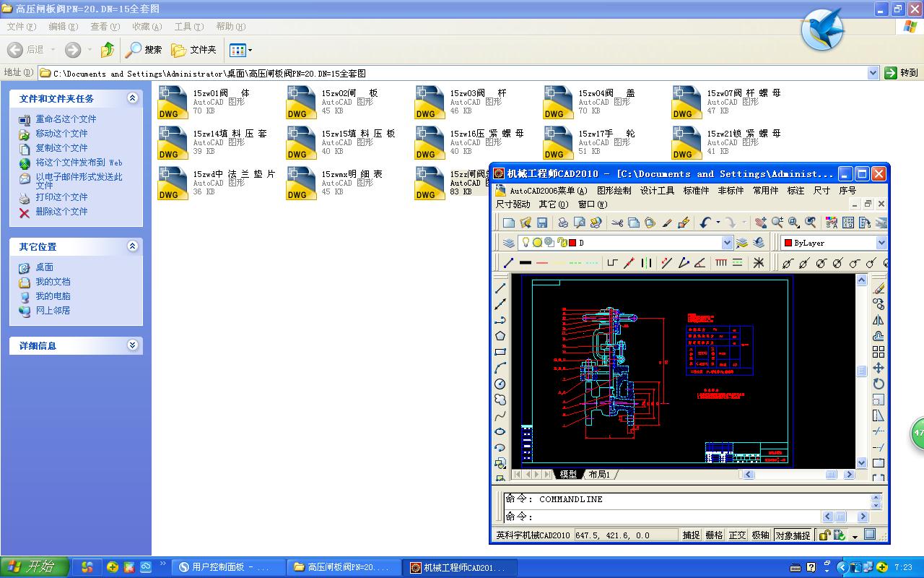Click the red layer D color swatch
The height and width of the screenshot is (578, 924).
572,243
